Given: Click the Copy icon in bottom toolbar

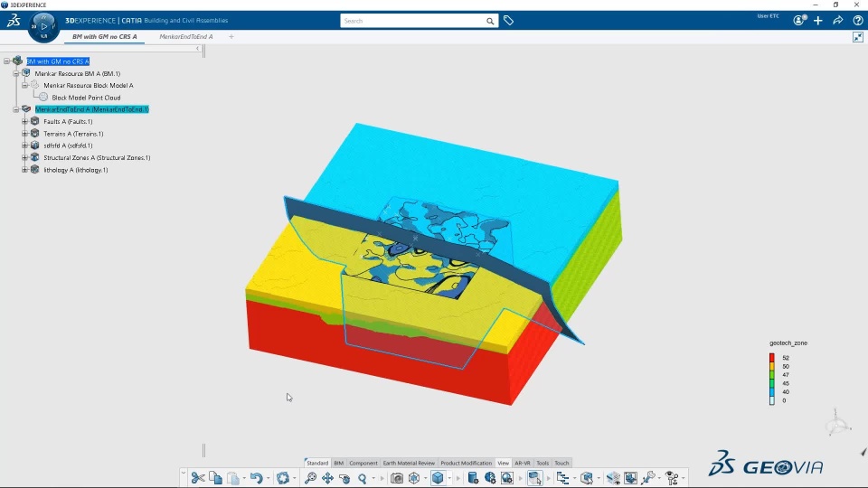Looking at the screenshot, I should pyautogui.click(x=215, y=477).
